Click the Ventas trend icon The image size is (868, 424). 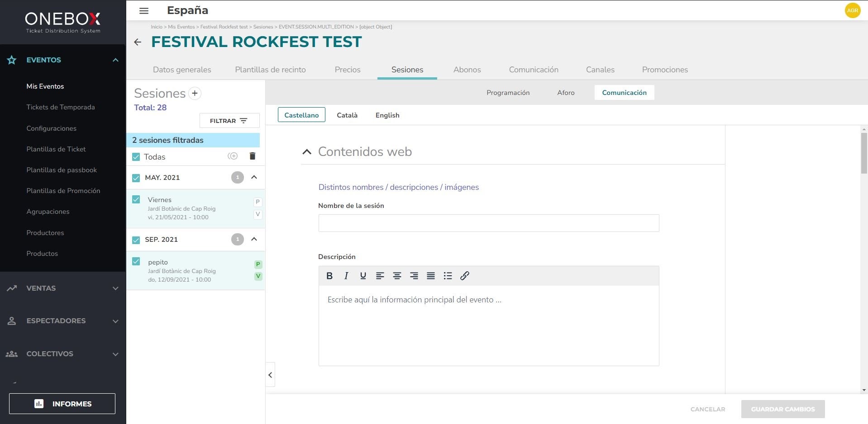coord(12,288)
